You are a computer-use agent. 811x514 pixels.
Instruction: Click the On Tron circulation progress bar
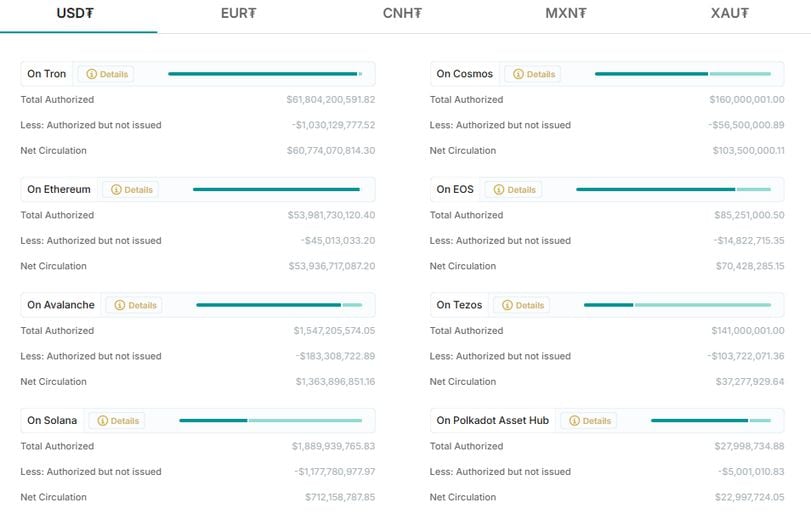tap(265, 74)
